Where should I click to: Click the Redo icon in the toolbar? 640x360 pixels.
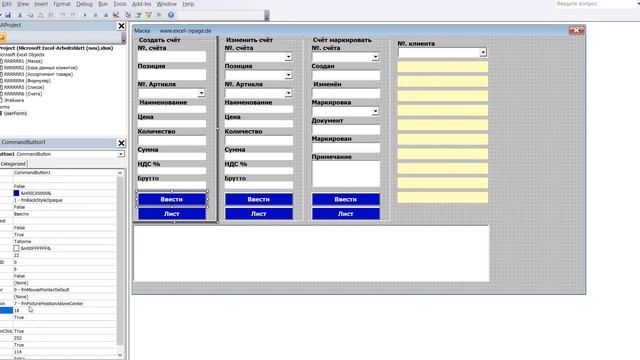point(73,15)
